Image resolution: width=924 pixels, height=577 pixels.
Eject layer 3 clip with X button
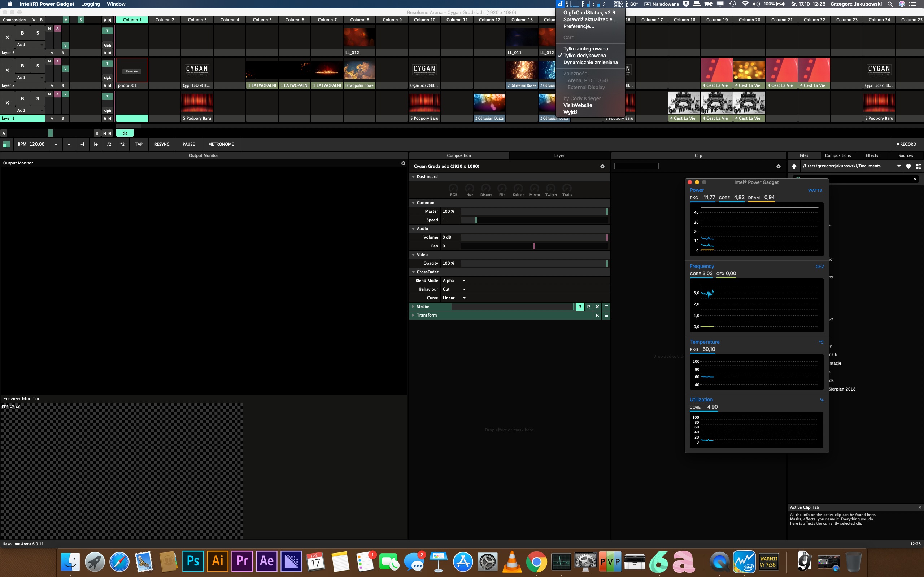(7, 37)
